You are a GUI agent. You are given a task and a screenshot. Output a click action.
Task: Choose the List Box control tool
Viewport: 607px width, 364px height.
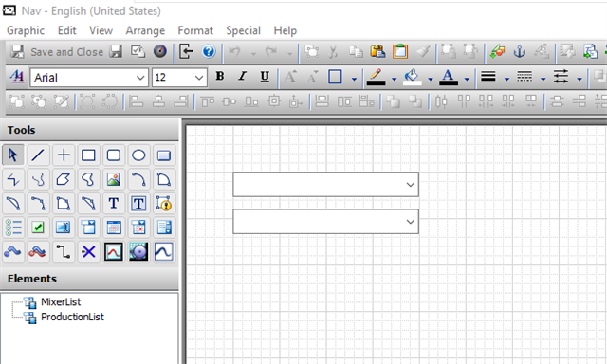coord(164,227)
